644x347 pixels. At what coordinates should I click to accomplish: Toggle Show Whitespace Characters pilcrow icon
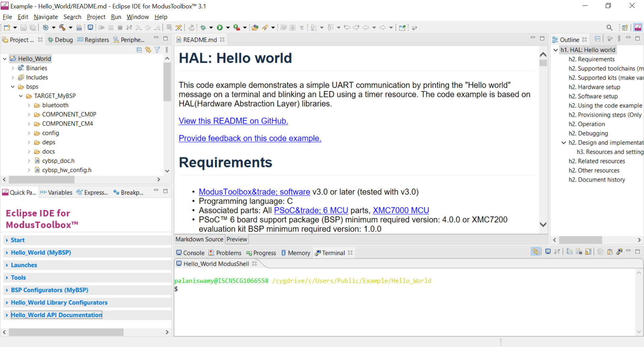point(302,28)
